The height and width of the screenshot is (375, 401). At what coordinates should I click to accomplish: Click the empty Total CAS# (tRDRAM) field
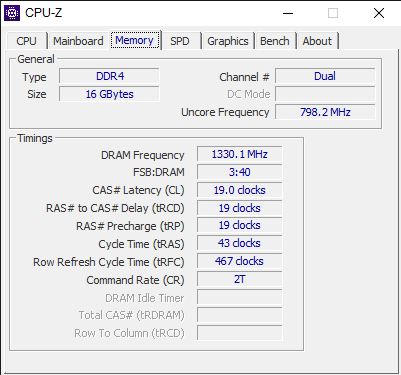[x=239, y=315]
